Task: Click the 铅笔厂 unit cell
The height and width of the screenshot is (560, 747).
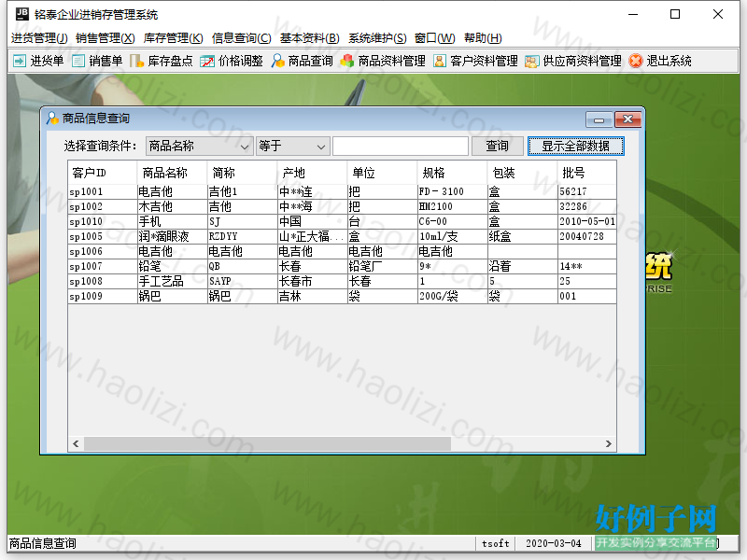Action: (383, 266)
